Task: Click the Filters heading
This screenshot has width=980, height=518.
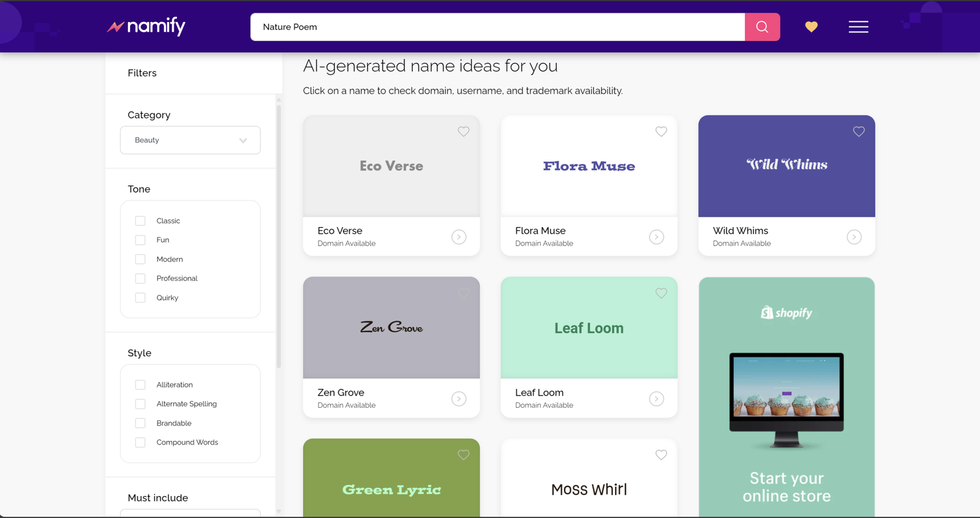Action: coord(142,73)
